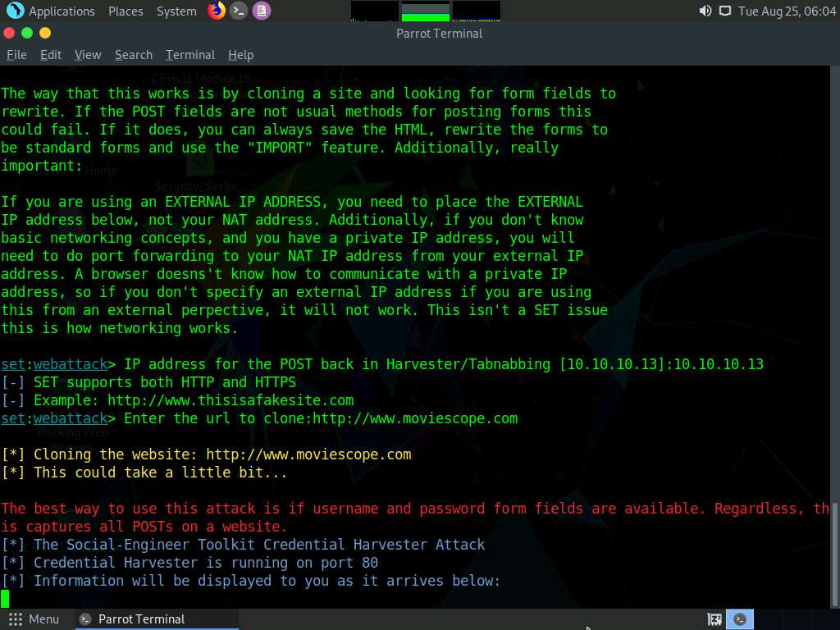Open the File menu
The width and height of the screenshot is (840, 630).
click(16, 55)
